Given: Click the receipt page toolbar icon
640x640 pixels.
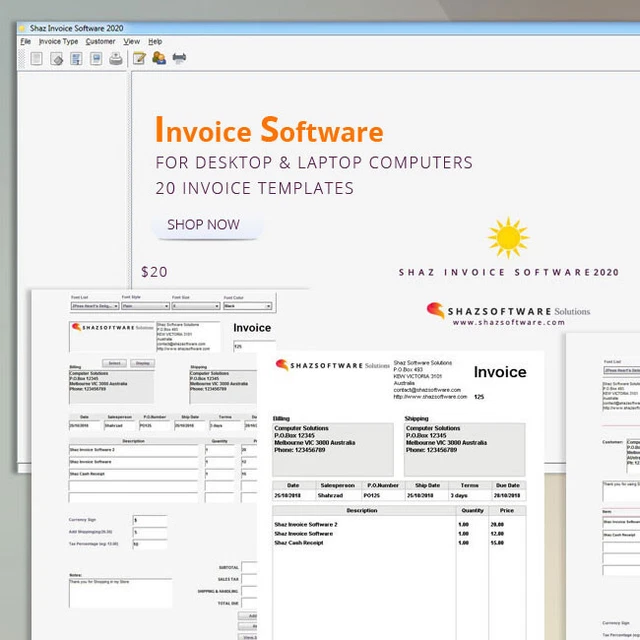Looking at the screenshot, I should tap(96, 58).
